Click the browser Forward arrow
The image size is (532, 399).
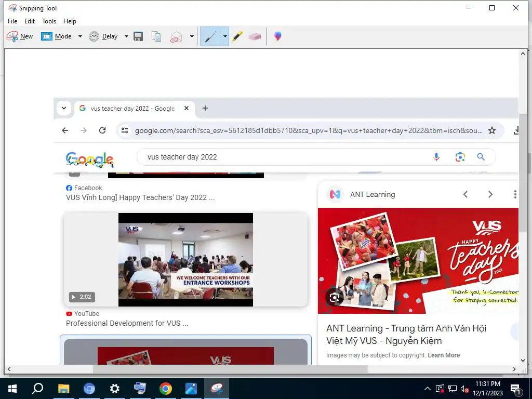click(84, 130)
